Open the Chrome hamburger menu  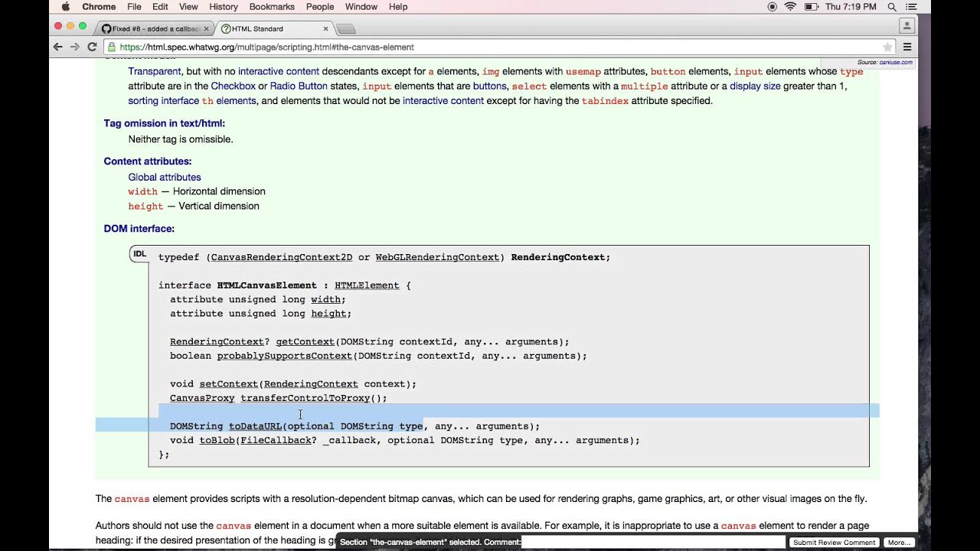coord(907,47)
